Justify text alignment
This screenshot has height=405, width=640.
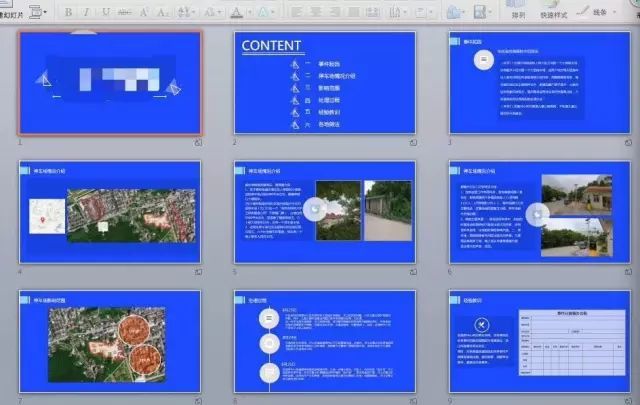point(353,12)
